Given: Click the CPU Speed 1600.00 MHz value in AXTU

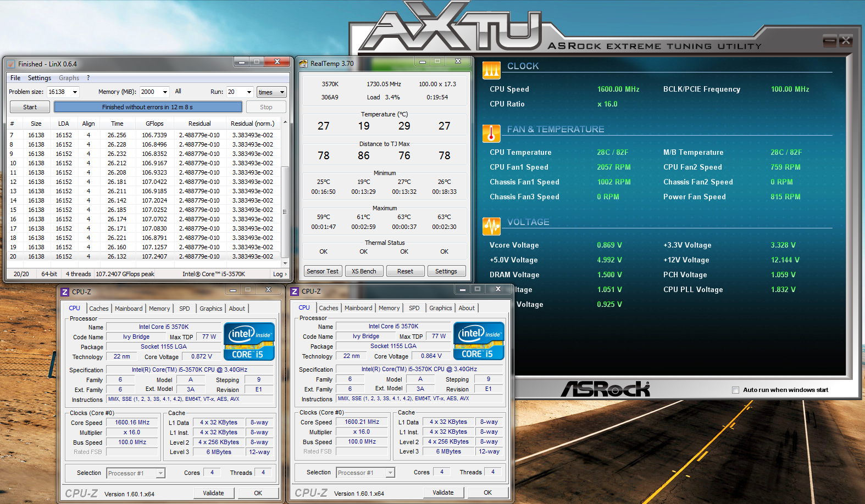Looking at the screenshot, I should [x=618, y=89].
